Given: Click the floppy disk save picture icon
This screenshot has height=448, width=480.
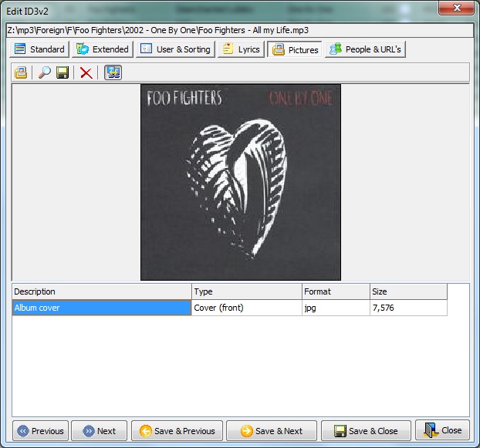Looking at the screenshot, I should tap(63, 72).
